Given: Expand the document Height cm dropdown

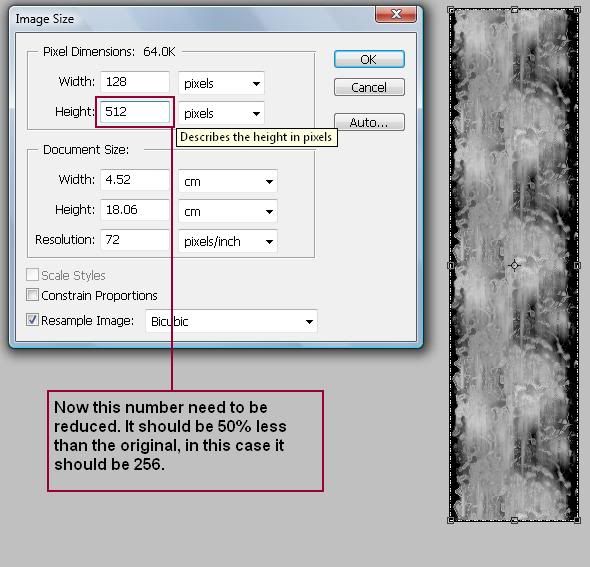Looking at the screenshot, I should pos(228,211).
